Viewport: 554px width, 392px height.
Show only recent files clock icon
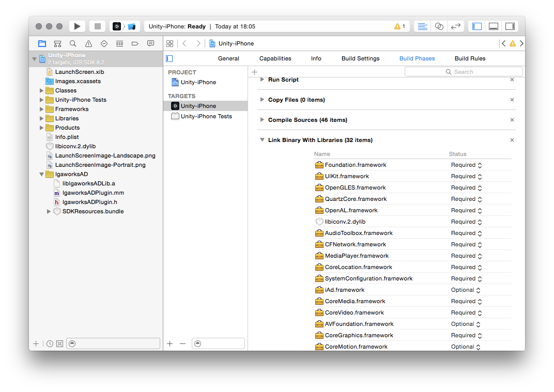50,343
